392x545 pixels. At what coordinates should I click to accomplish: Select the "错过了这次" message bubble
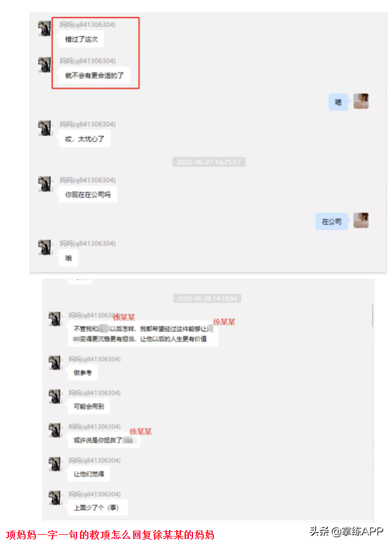82,39
